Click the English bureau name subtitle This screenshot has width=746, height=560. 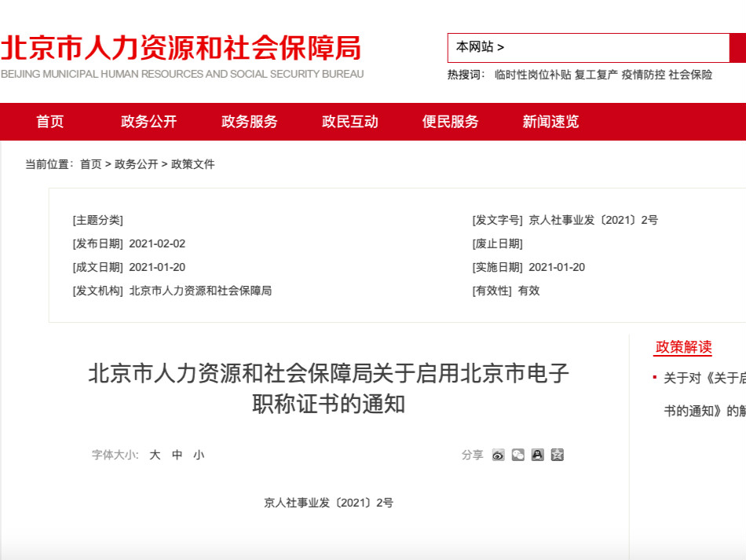[182, 75]
